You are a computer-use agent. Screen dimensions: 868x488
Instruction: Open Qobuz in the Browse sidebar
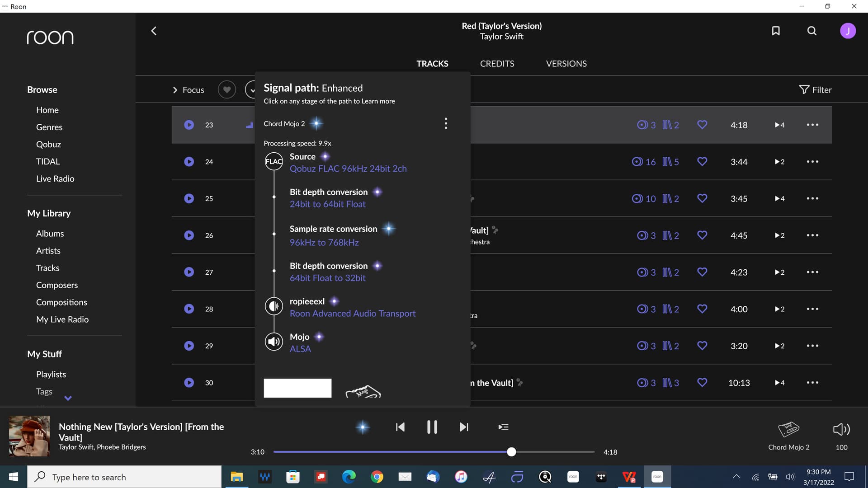coord(48,144)
